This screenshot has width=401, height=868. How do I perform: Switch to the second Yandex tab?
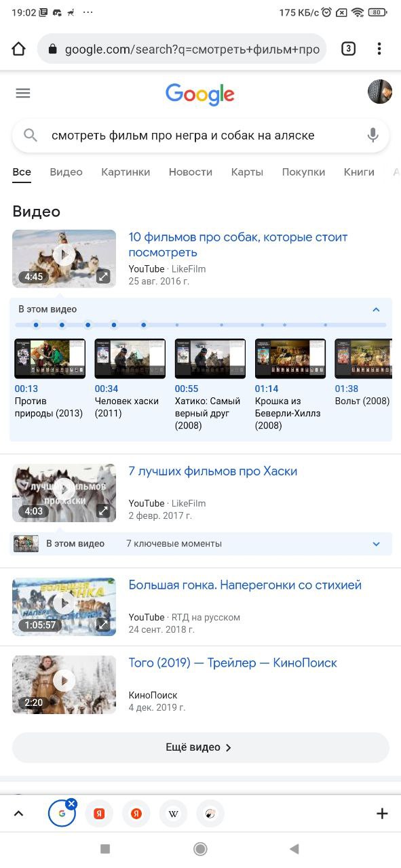click(x=136, y=814)
